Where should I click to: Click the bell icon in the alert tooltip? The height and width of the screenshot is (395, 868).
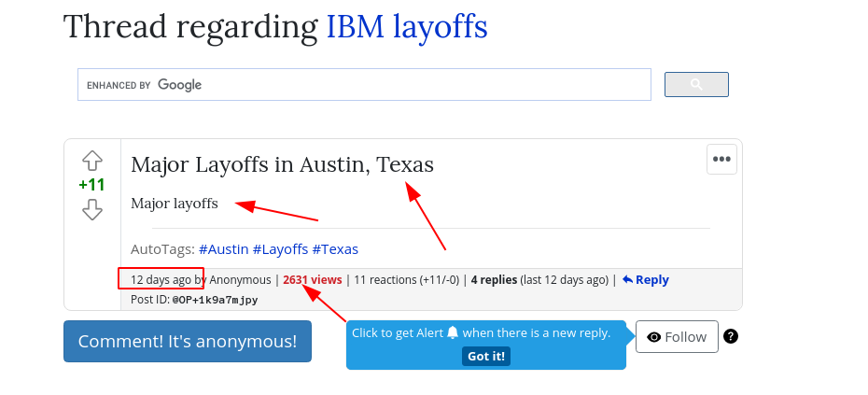(453, 332)
